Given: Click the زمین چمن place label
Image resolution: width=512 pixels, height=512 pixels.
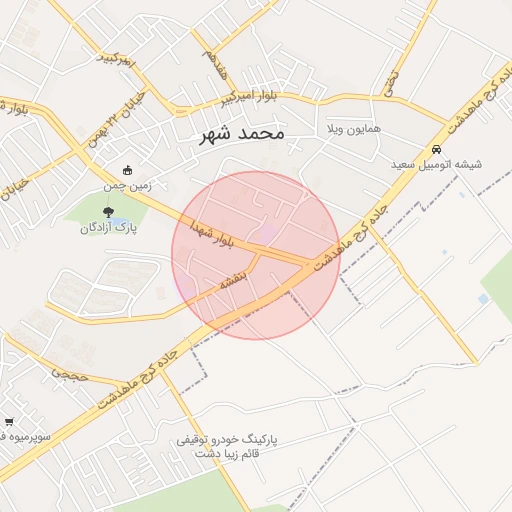Looking at the screenshot, I should (127, 186).
